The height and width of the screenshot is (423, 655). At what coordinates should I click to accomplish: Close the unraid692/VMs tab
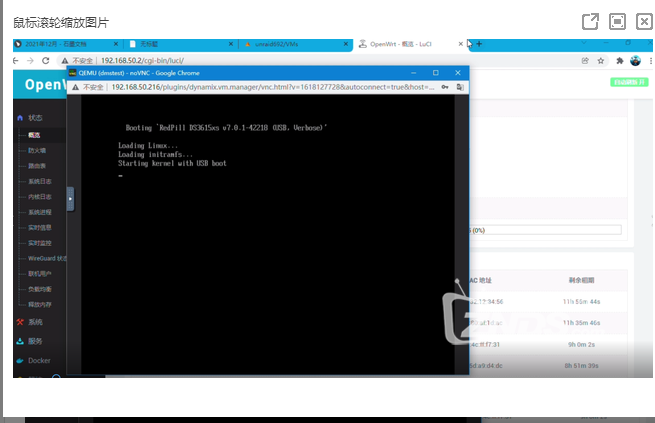[346, 44]
